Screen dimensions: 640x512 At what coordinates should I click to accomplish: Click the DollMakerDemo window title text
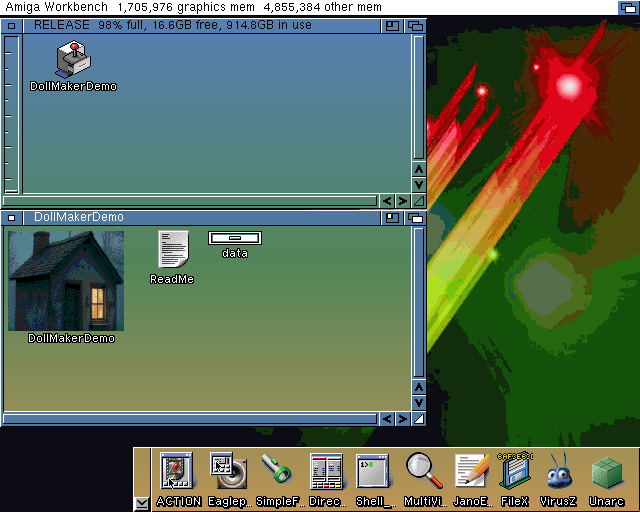tap(79, 217)
